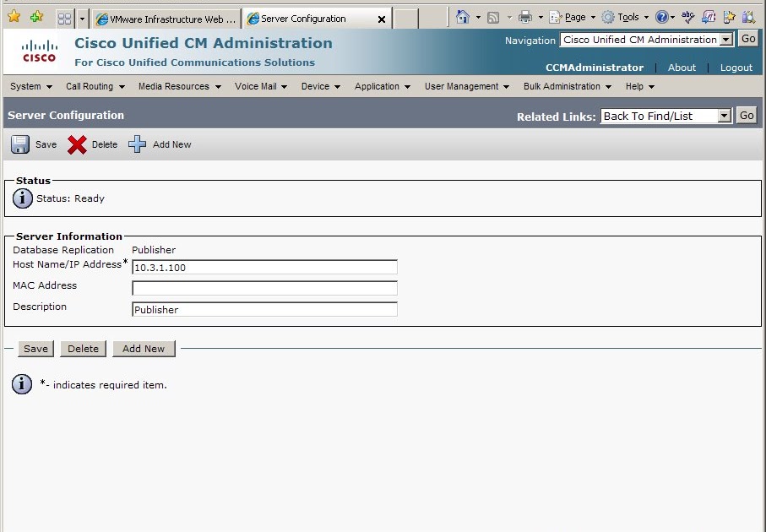Open the Help menu in Cisco bar
The width and height of the screenshot is (766, 532).
coord(639,86)
